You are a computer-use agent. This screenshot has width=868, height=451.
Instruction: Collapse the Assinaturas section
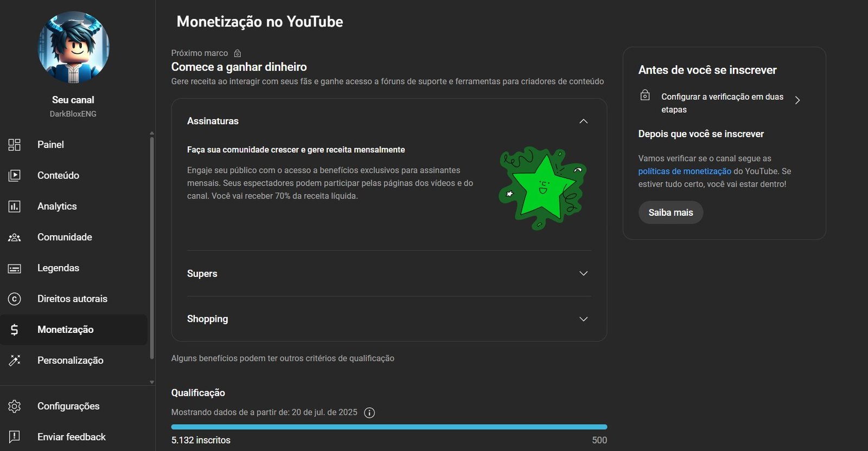click(x=584, y=121)
